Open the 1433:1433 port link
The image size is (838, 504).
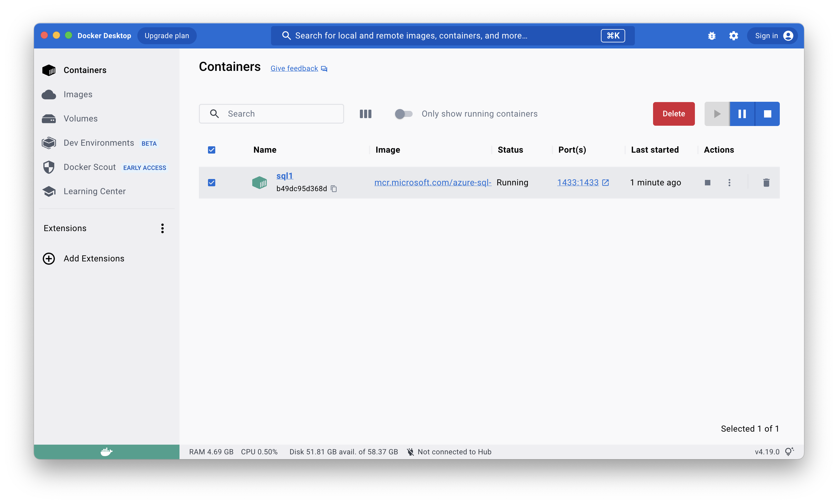tap(578, 182)
